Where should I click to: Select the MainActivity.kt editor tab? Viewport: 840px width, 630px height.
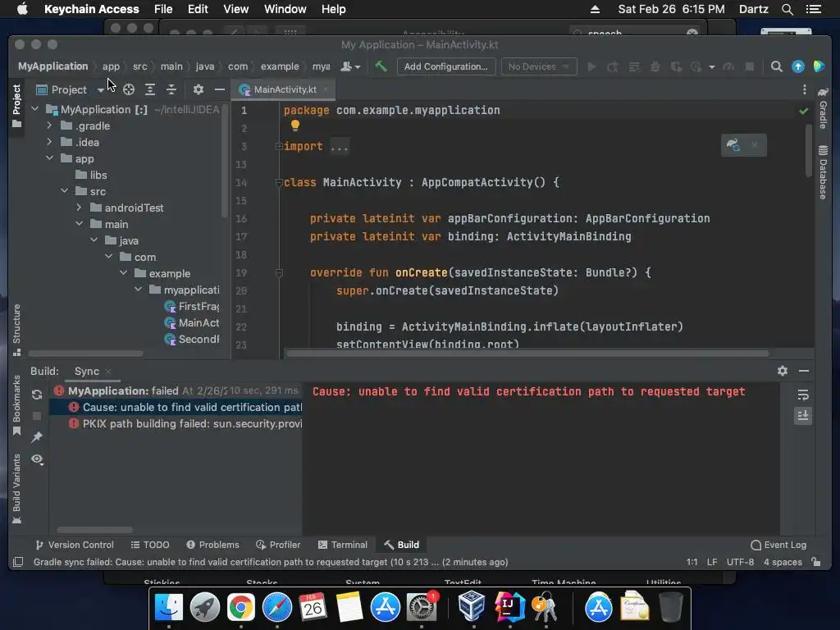point(285,89)
